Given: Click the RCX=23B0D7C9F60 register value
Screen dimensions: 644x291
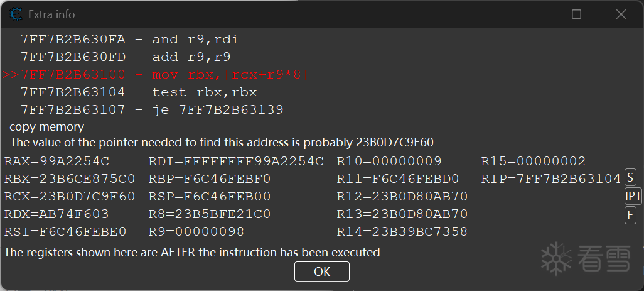Looking at the screenshot, I should (x=69, y=197).
